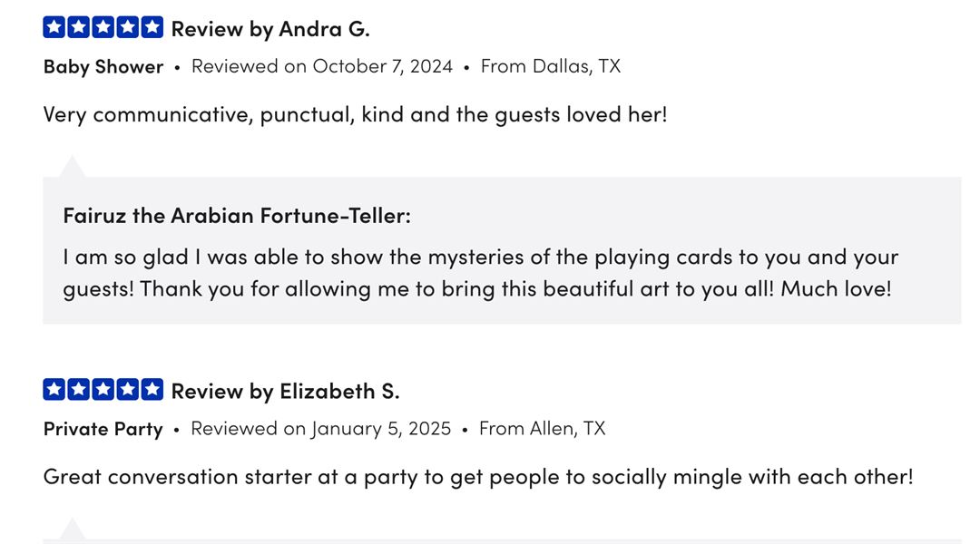This screenshot has width=980, height=544.
Task: Click the reply pointer below Elizabeth's review text
Action: [x=72, y=530]
